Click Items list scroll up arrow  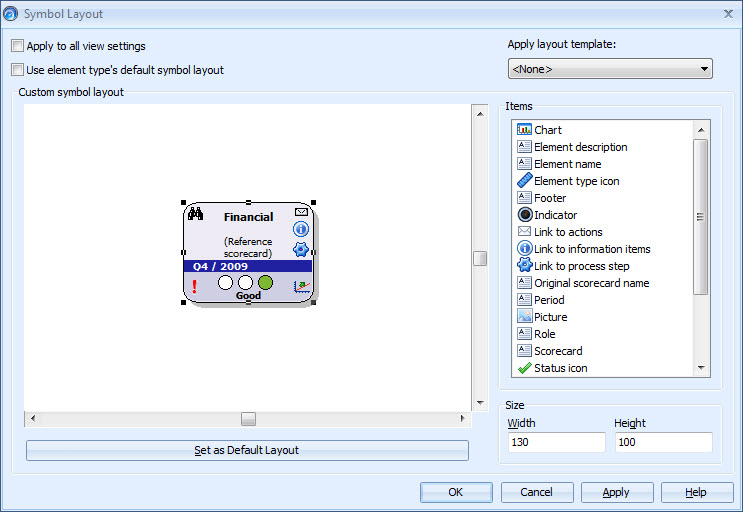click(x=701, y=130)
